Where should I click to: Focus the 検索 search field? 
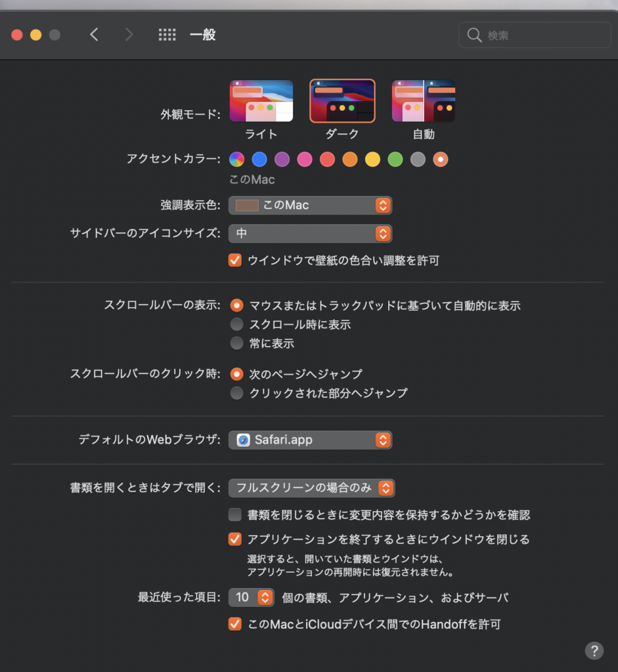535,35
